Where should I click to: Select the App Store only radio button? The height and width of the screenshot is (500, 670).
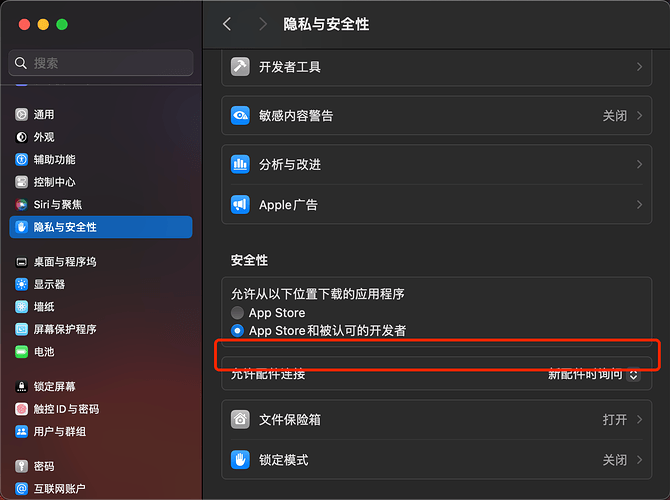(x=237, y=313)
